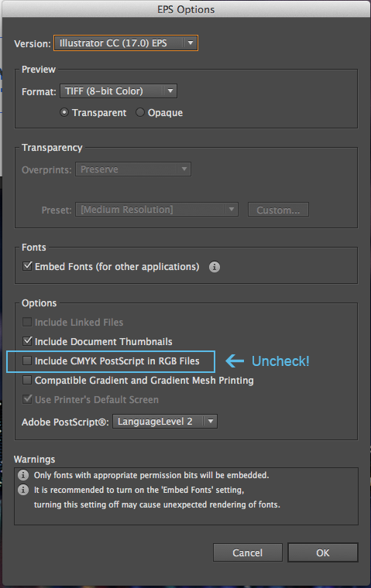This screenshot has height=588, width=371.
Task: Click the first warning info icon
Action: 23,475
